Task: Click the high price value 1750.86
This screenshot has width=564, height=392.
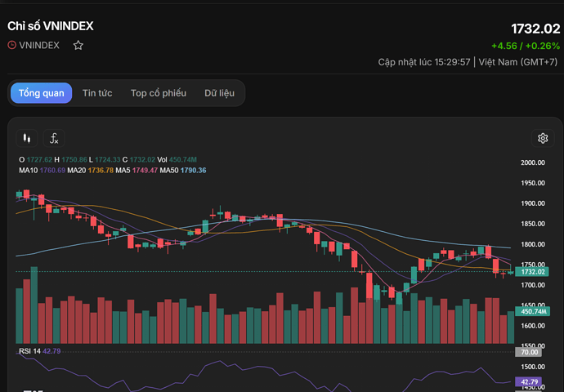Action: pyautogui.click(x=74, y=159)
